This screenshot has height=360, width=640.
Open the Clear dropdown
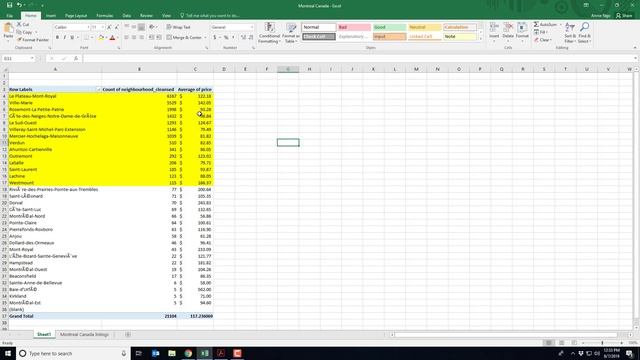[543, 40]
